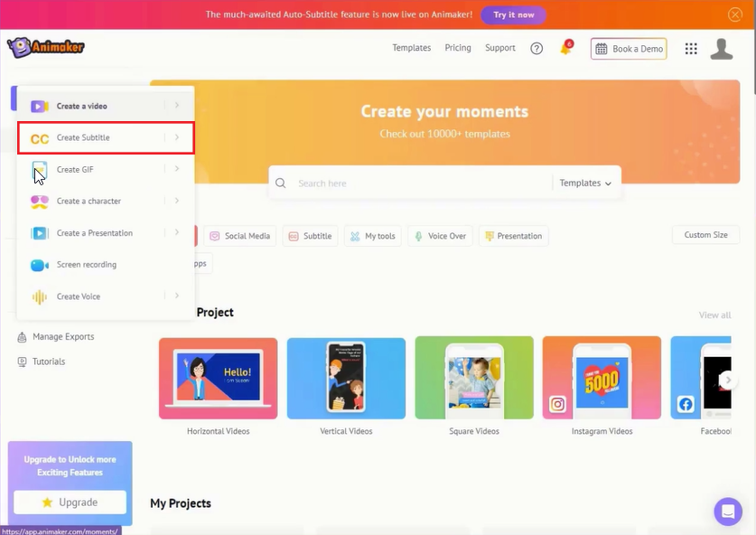Click the View all link
756x535 pixels.
(x=715, y=315)
